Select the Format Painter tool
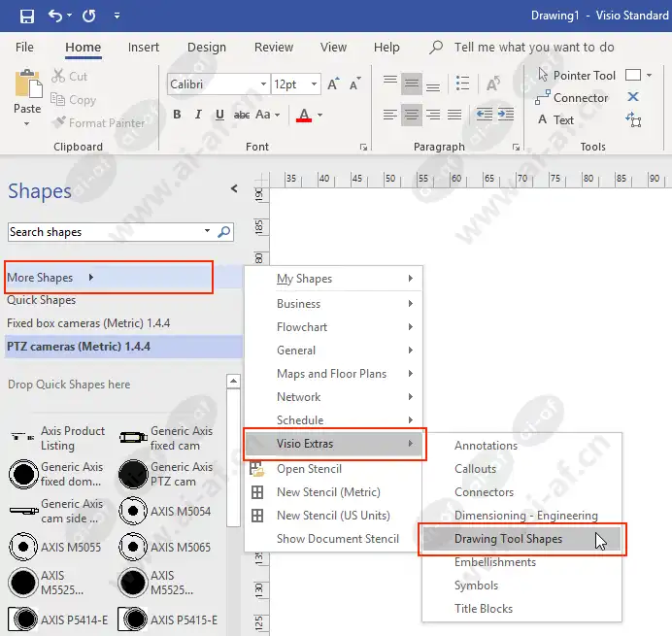Viewport: 672px width, 636px height. pos(98,123)
